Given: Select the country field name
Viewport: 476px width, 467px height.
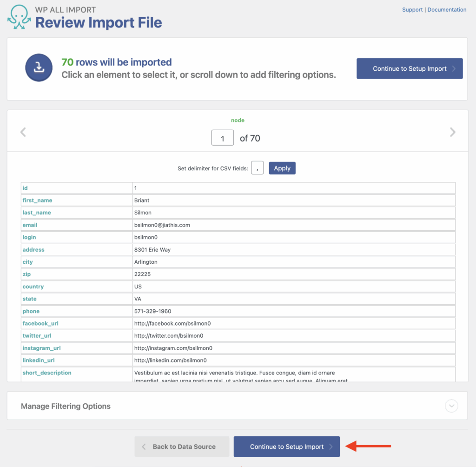Looking at the screenshot, I should (x=33, y=287).
